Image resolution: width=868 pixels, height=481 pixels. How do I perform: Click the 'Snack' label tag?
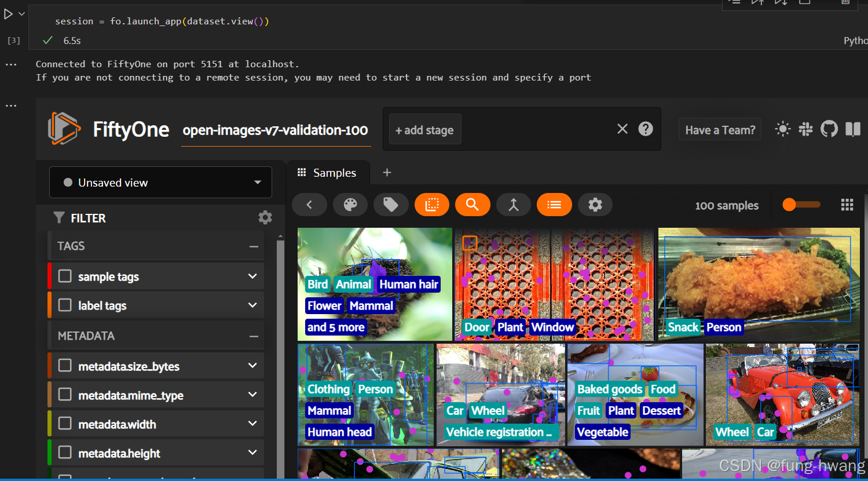(x=683, y=327)
